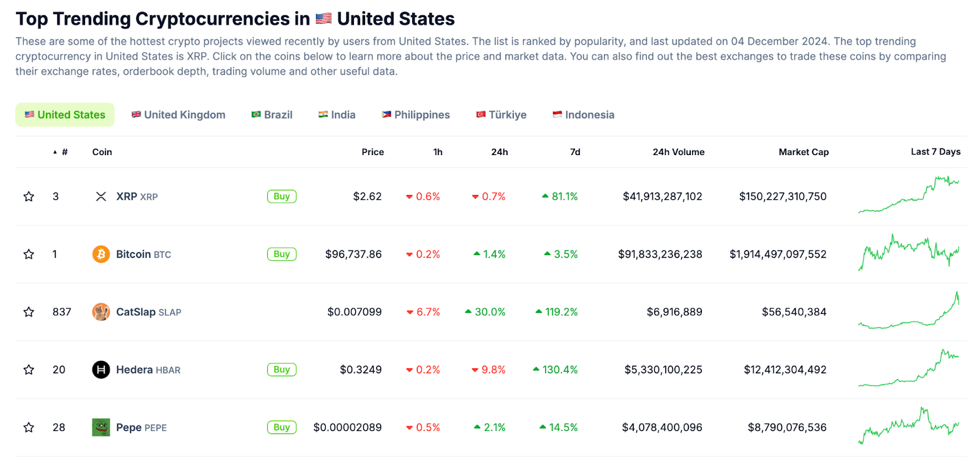Favorite Pepe using its star icon

(x=29, y=427)
